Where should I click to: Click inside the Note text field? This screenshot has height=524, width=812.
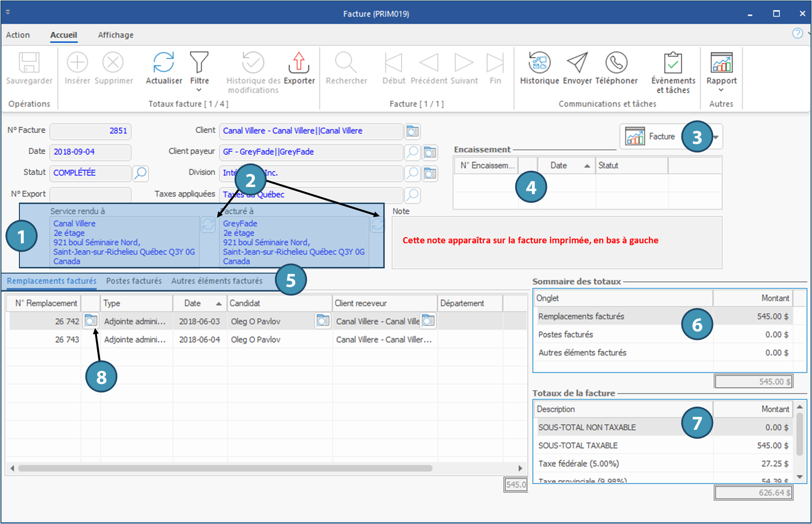tap(556, 253)
